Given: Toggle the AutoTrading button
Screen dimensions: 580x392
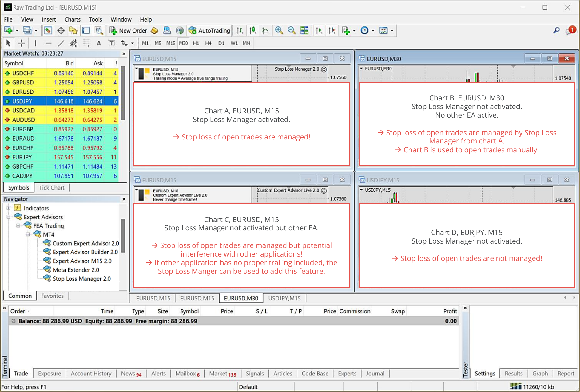Looking at the screenshot, I should 209,30.
